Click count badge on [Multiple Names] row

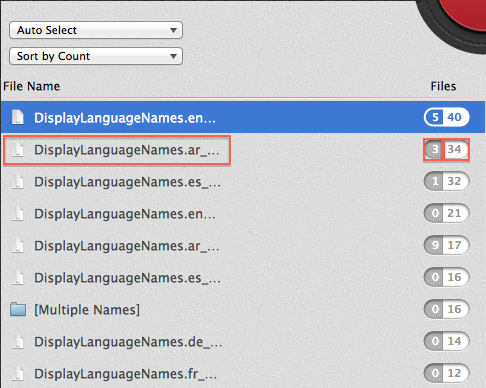(x=446, y=309)
